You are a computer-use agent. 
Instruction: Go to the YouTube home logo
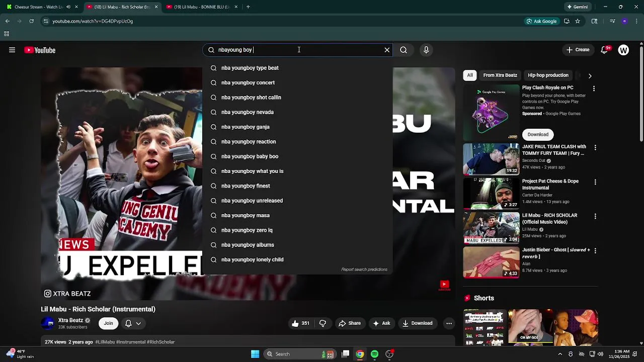40,50
